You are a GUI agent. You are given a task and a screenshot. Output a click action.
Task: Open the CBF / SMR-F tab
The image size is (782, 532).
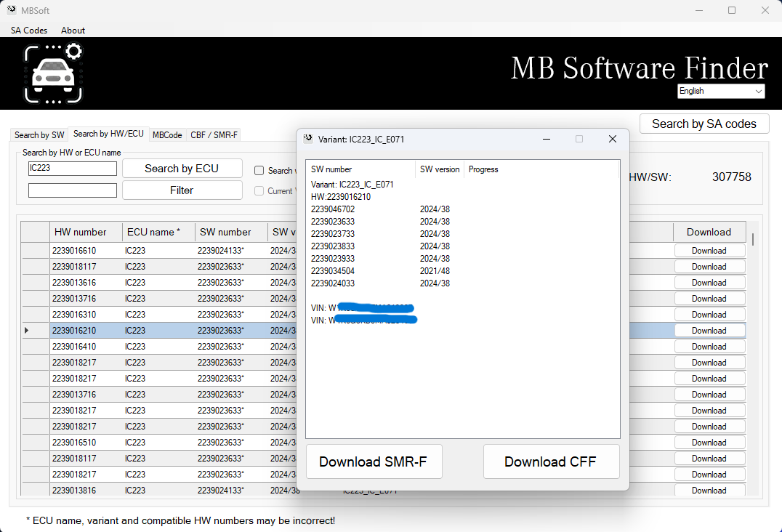(214, 135)
